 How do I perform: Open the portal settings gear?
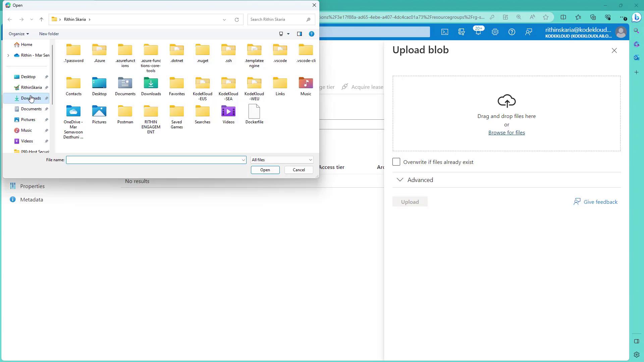(x=495, y=32)
